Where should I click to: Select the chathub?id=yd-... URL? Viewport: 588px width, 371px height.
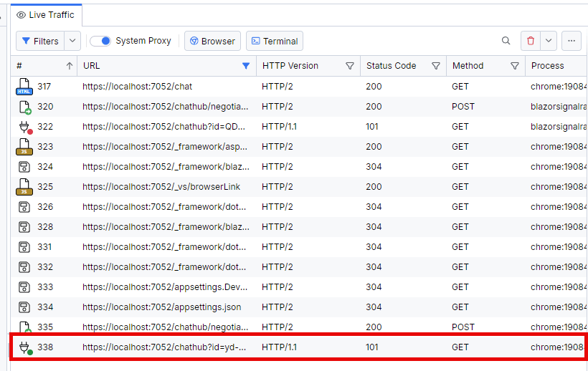(164, 347)
